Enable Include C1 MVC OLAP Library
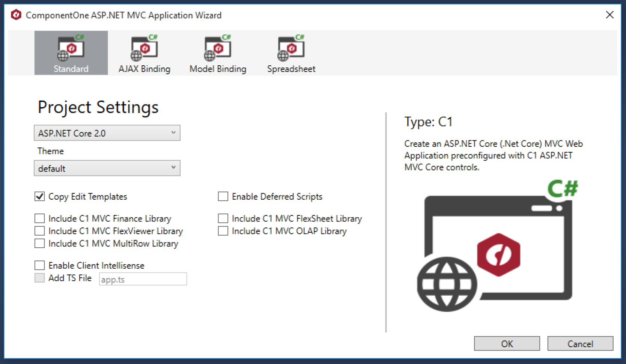The width and height of the screenshot is (626, 364). 223,231
